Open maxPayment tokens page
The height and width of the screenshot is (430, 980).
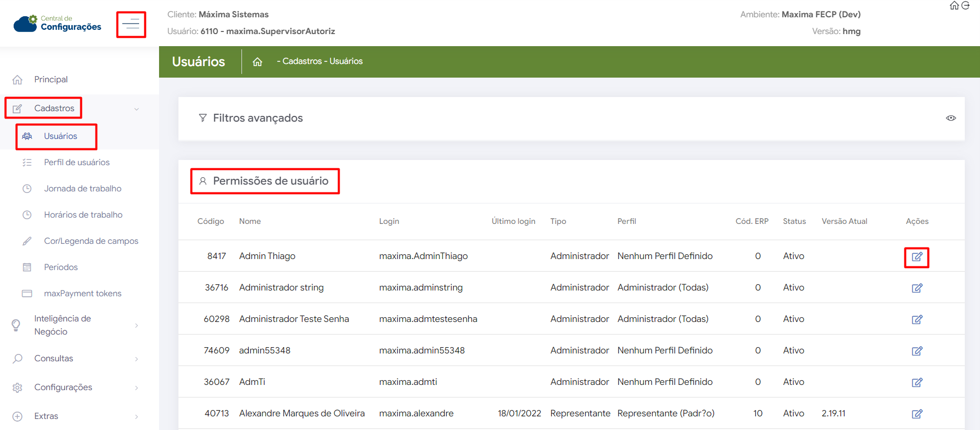82,294
